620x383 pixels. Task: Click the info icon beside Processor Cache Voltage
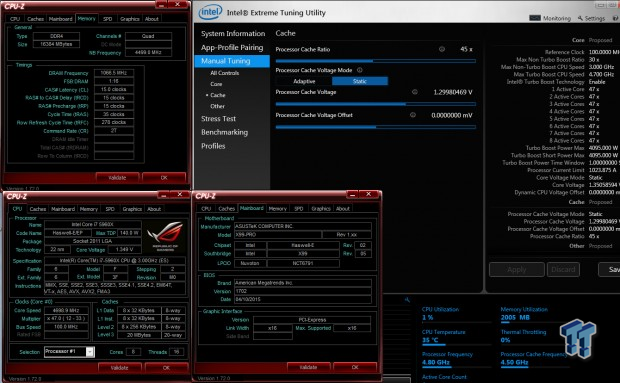click(415, 92)
